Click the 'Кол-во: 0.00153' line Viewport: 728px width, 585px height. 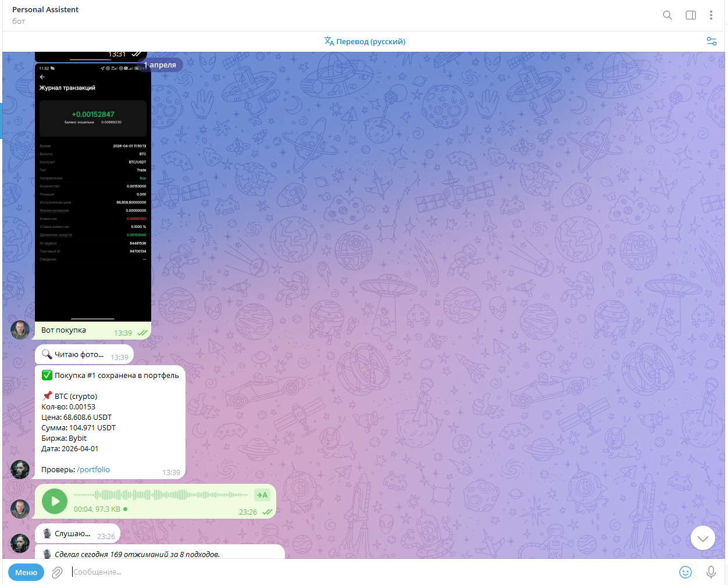(x=68, y=406)
